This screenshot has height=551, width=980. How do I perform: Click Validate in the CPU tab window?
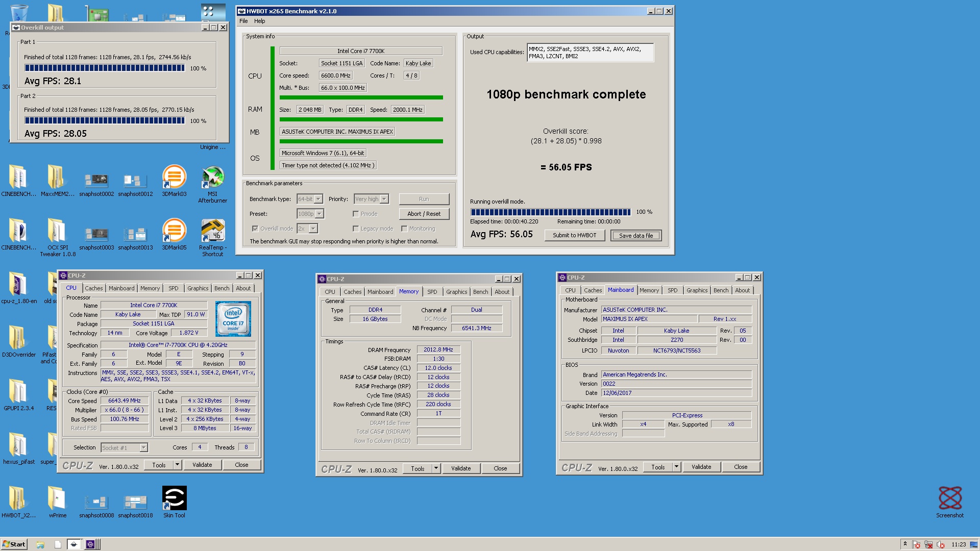202,465
